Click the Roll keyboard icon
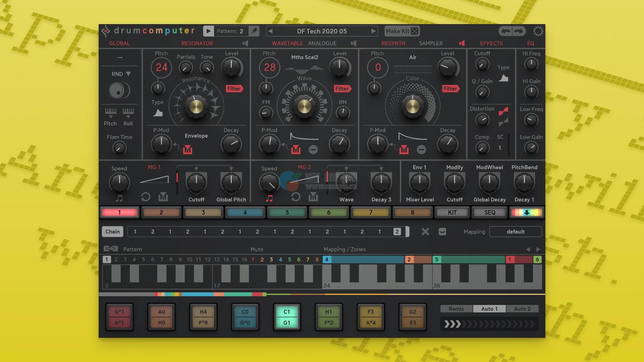 click(x=128, y=112)
